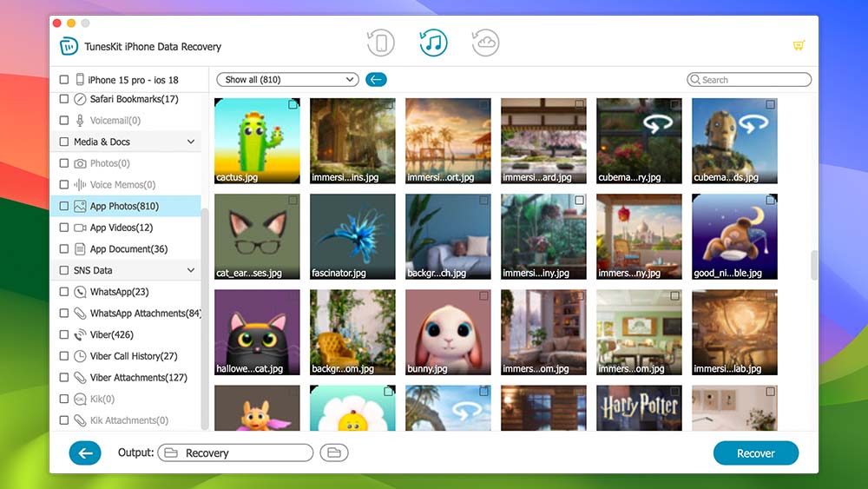
Task: Select checkbox on immersi...iny.jpg thumbnail
Action: point(579,201)
